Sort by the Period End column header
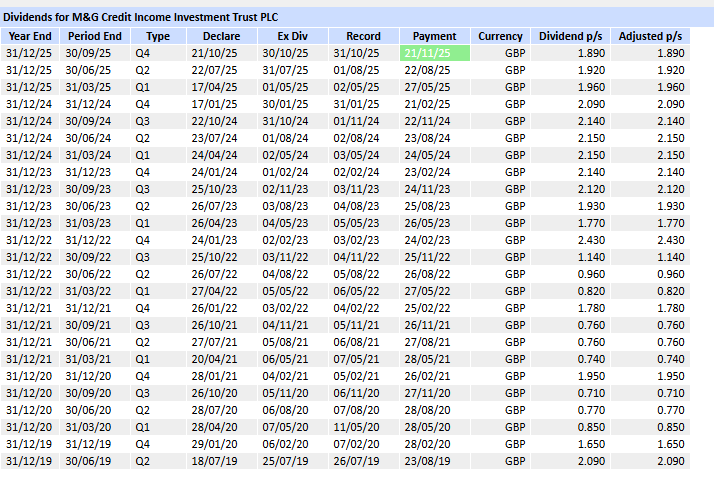The height and width of the screenshot is (503, 714). (x=95, y=36)
